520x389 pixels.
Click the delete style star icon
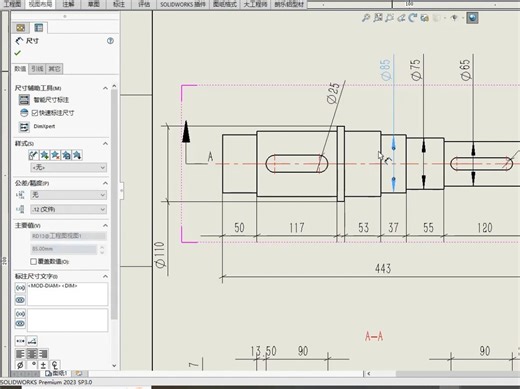(x=55, y=155)
